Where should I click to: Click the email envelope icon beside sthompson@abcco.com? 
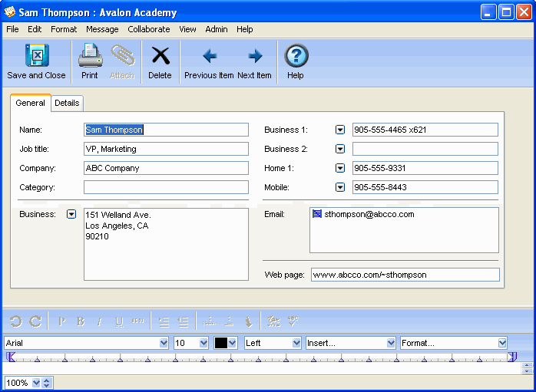317,215
